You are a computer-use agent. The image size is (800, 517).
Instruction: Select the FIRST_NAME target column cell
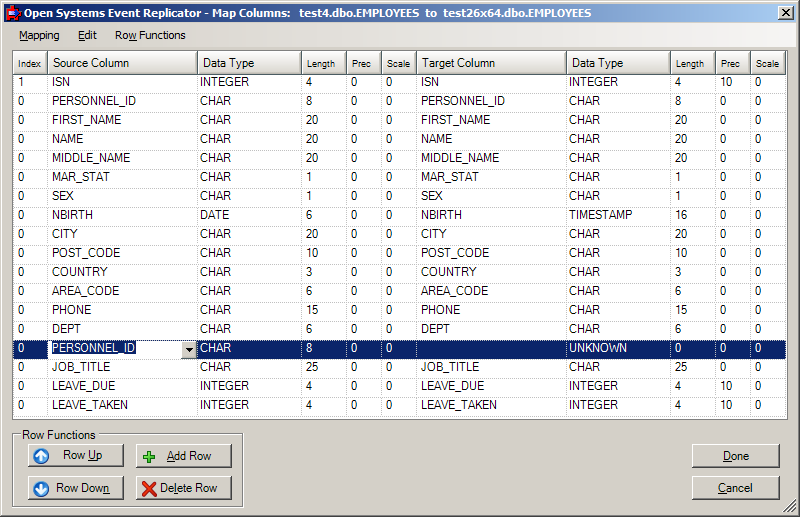pyautogui.click(x=491, y=120)
